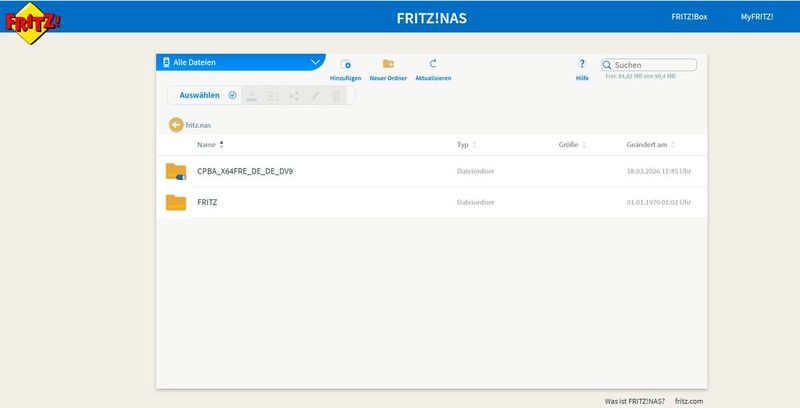Go back using the orange arrow icon
This screenshot has height=408, width=800.
tap(176, 124)
